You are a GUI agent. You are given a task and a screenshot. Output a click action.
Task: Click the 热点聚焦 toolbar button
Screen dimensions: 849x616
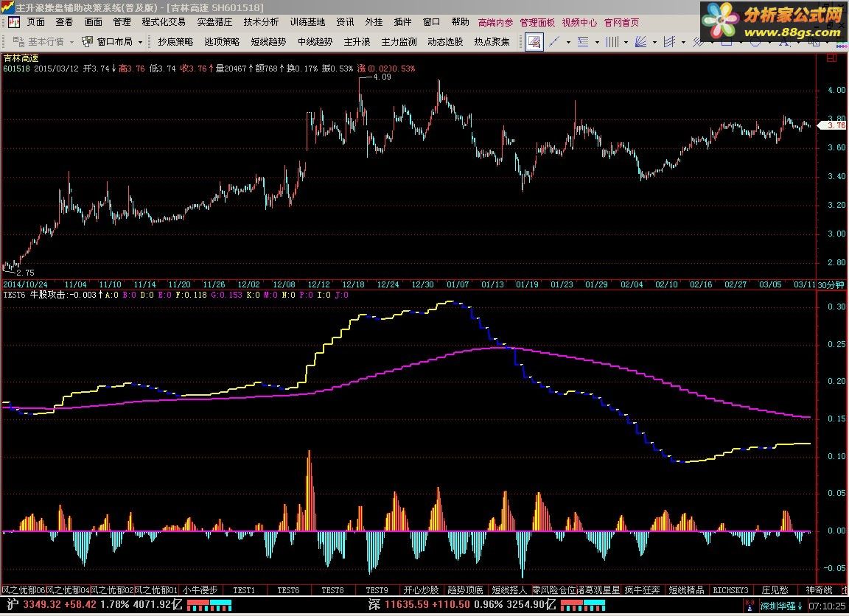tap(492, 42)
